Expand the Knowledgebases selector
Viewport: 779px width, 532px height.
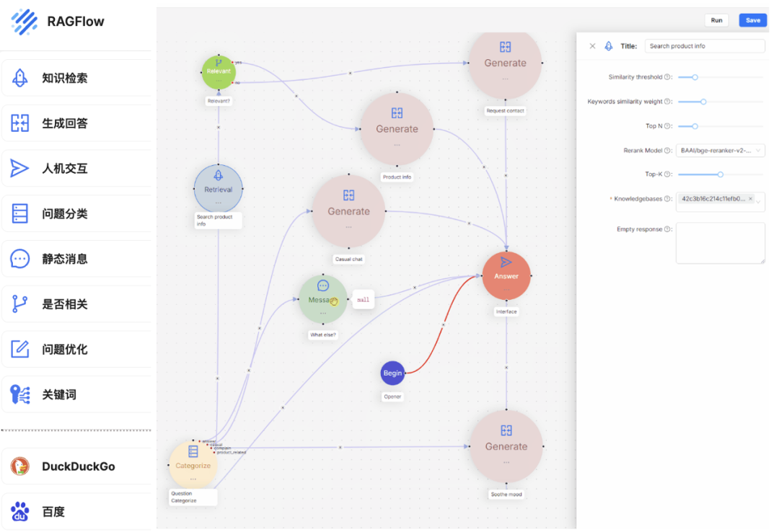[757, 203]
